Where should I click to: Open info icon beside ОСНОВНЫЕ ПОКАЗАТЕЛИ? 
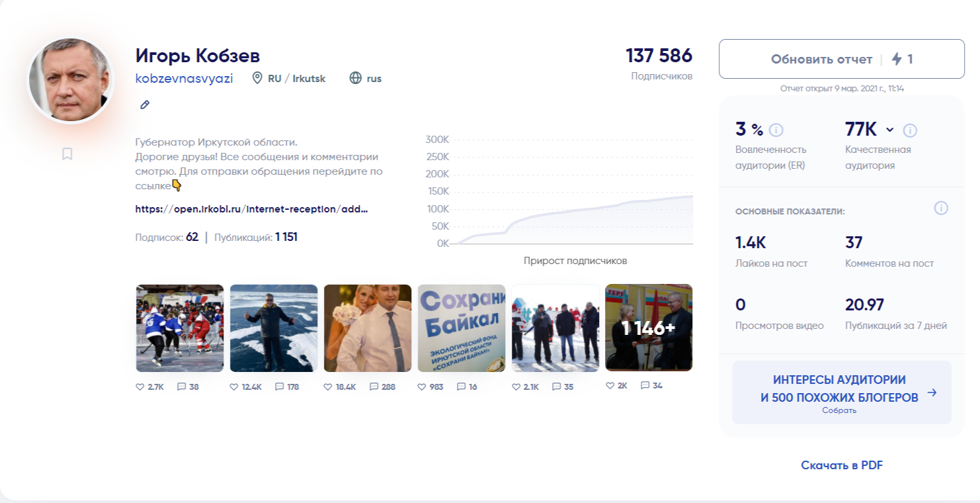pyautogui.click(x=941, y=208)
